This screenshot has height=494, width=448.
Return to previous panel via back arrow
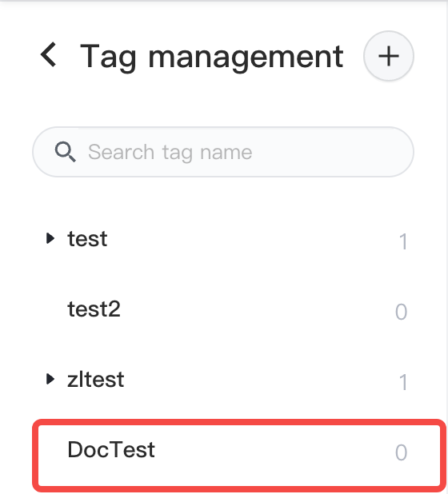point(49,55)
